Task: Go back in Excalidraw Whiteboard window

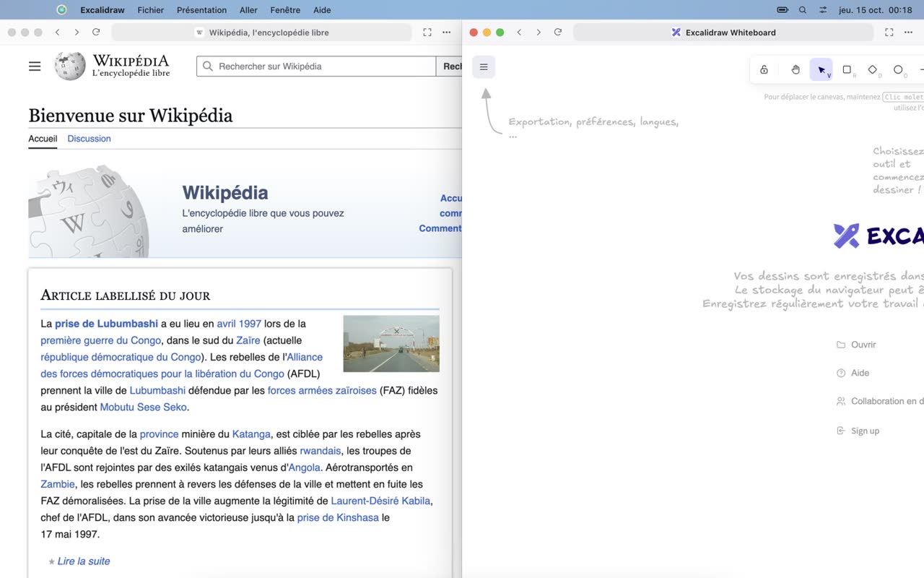Action: click(520, 33)
